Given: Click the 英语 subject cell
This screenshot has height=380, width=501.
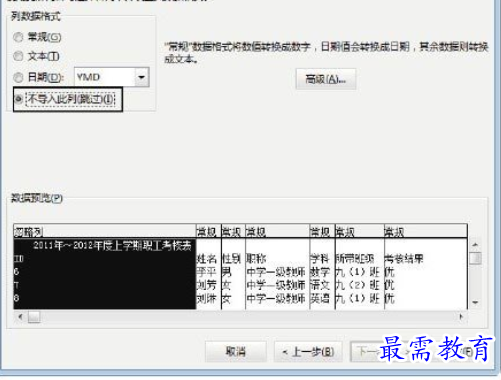Looking at the screenshot, I should (x=320, y=298).
